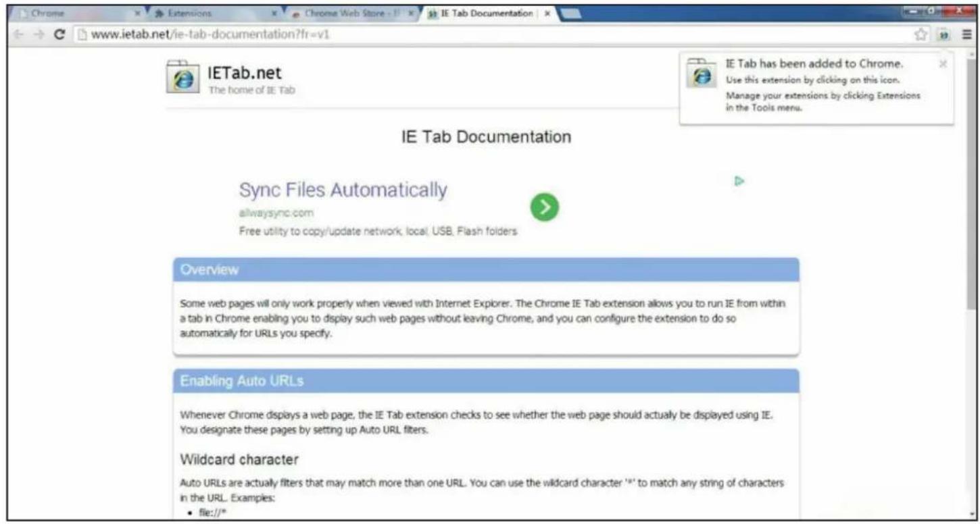Click the 'Free utility to copy/update network' ad text

(x=378, y=232)
